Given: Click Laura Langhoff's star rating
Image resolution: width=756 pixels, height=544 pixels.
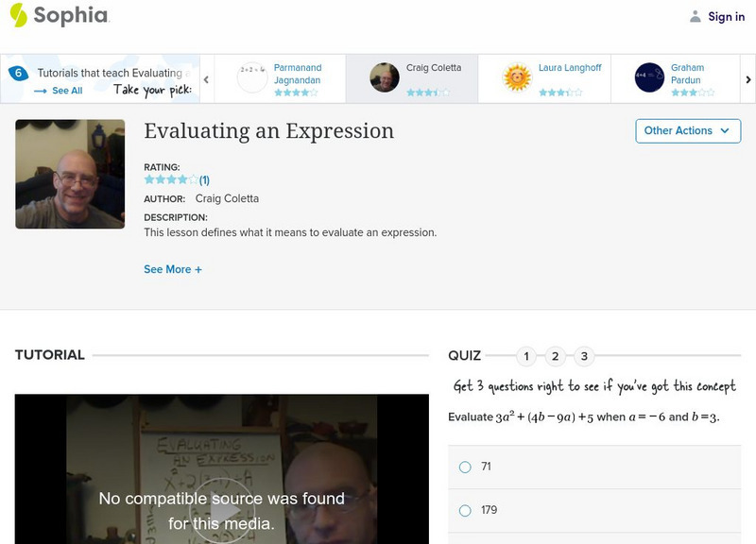Looking at the screenshot, I should pyautogui.click(x=560, y=93).
